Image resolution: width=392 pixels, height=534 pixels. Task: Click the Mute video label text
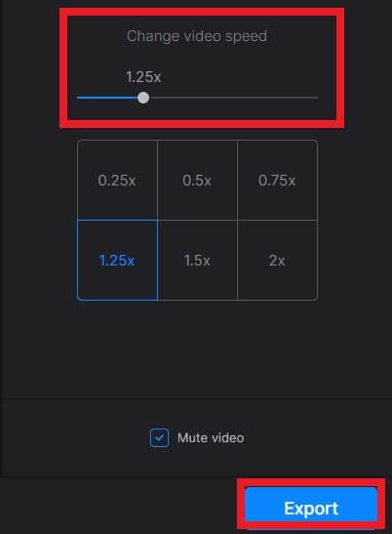[x=211, y=437]
